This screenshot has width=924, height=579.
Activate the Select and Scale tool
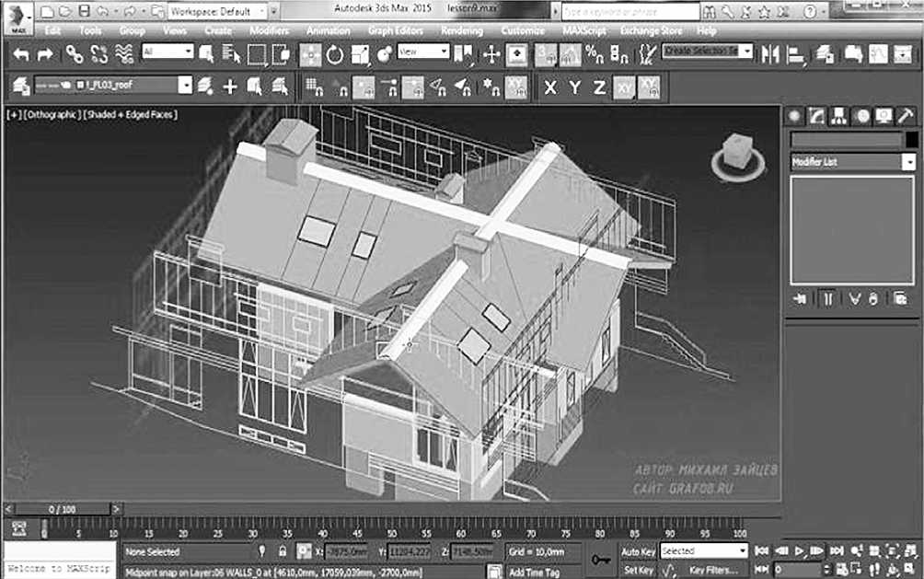point(360,55)
